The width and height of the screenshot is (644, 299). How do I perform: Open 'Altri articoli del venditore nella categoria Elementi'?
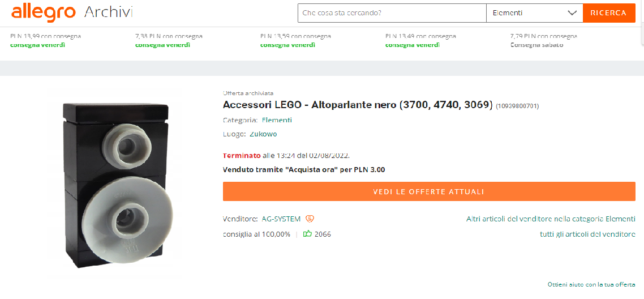(551, 219)
